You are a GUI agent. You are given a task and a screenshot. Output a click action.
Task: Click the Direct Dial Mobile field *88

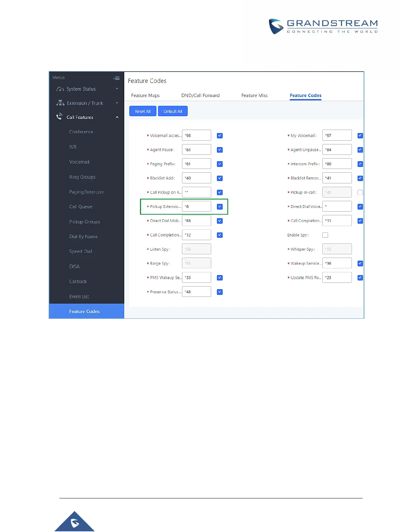[x=196, y=220]
